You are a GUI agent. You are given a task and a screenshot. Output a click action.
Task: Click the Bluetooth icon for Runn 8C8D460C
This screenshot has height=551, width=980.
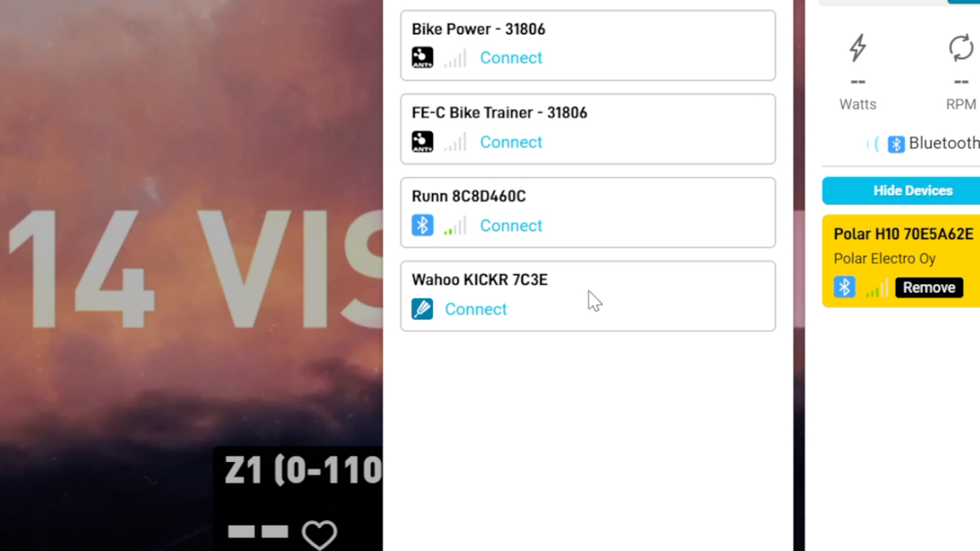422,225
